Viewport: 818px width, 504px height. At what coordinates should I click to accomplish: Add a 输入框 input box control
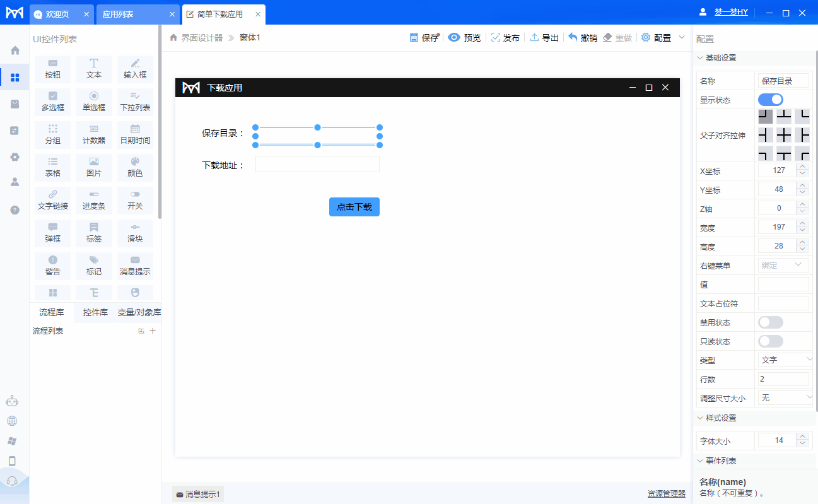click(135, 69)
